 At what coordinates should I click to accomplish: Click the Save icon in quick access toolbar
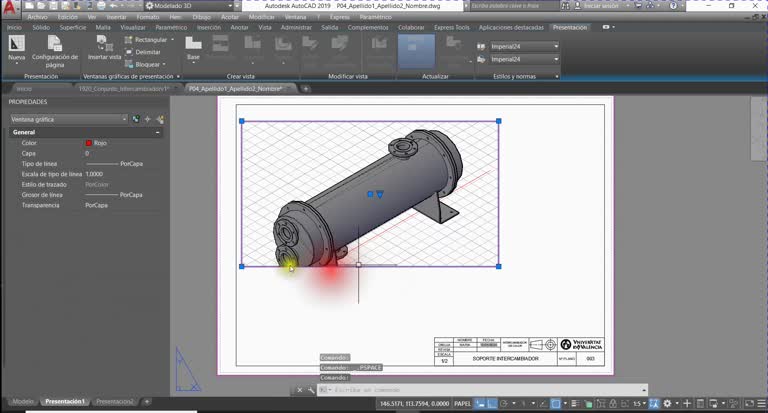[53, 6]
